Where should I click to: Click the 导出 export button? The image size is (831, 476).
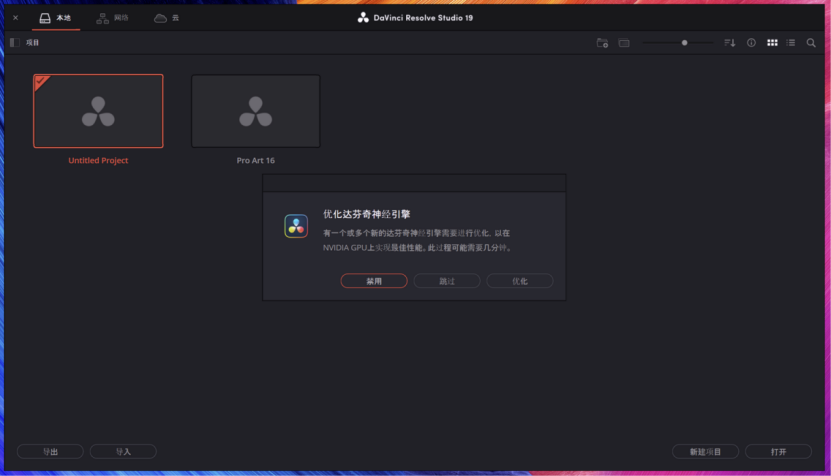[x=50, y=452]
